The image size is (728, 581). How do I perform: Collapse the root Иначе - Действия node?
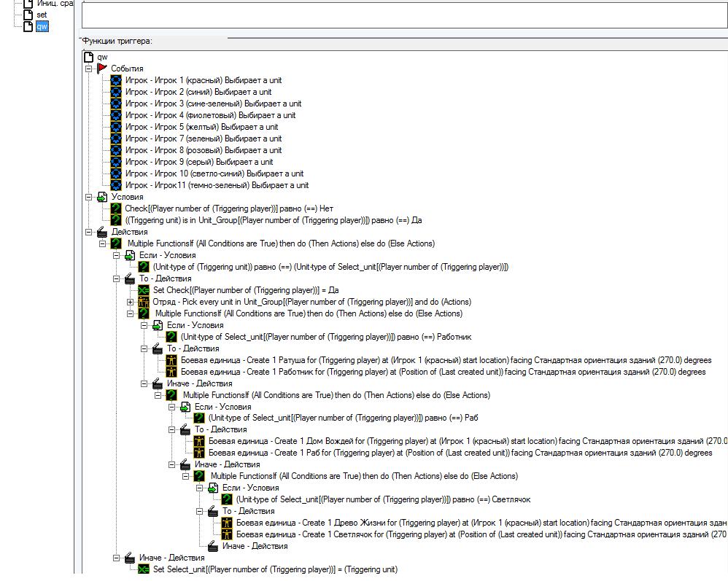click(116, 558)
